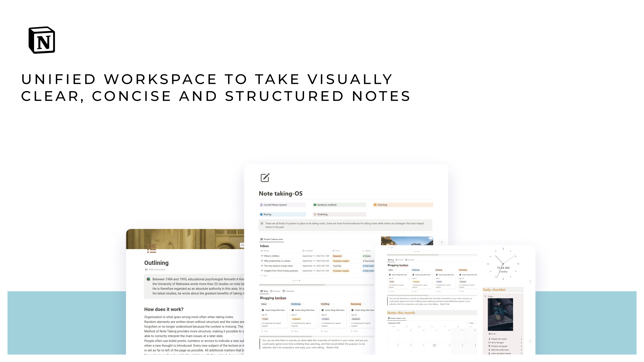The image size is (644, 362).
Task: Click the Charting page icon
Action: pos(375,205)
